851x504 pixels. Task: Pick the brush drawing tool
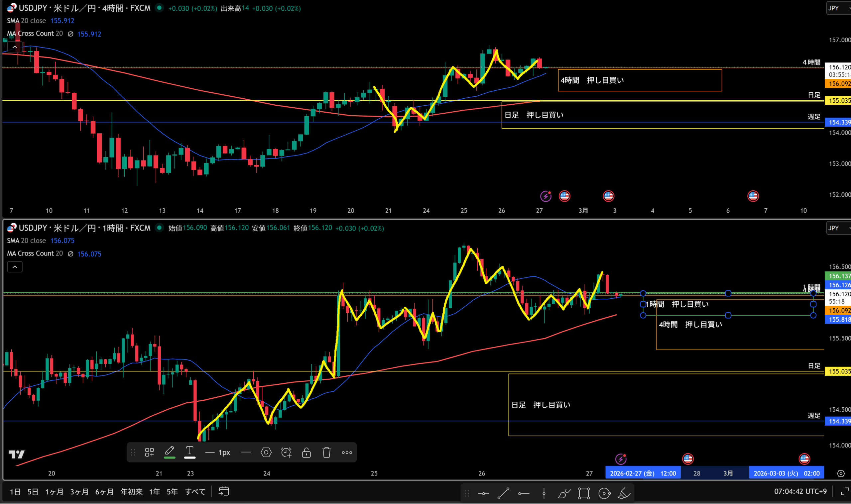[564, 493]
